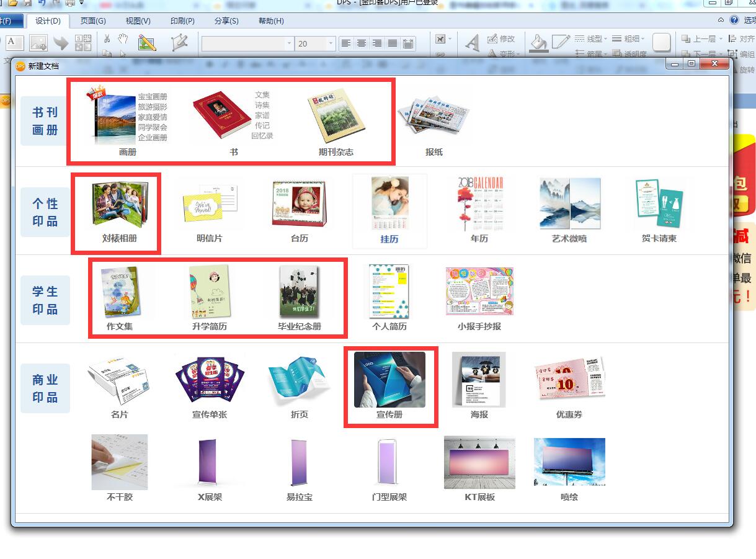Select the 台历 desk calendar template
Viewport: 756px width, 559px height.
299,212
